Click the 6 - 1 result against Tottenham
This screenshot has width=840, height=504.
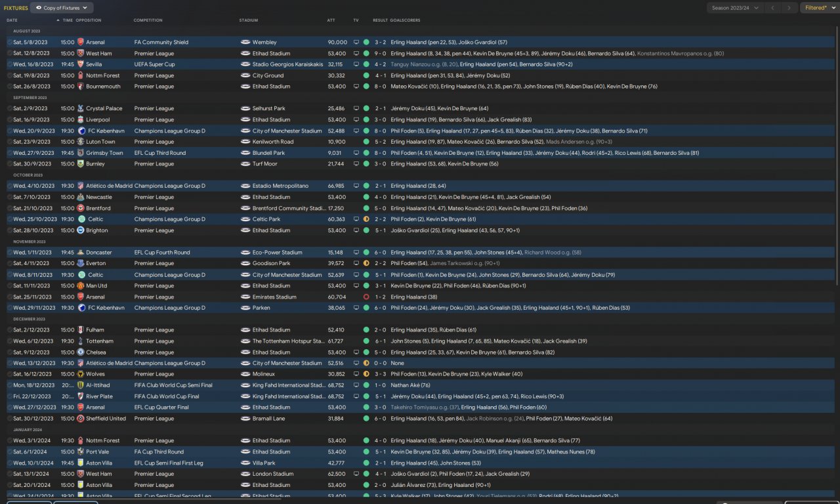point(381,341)
